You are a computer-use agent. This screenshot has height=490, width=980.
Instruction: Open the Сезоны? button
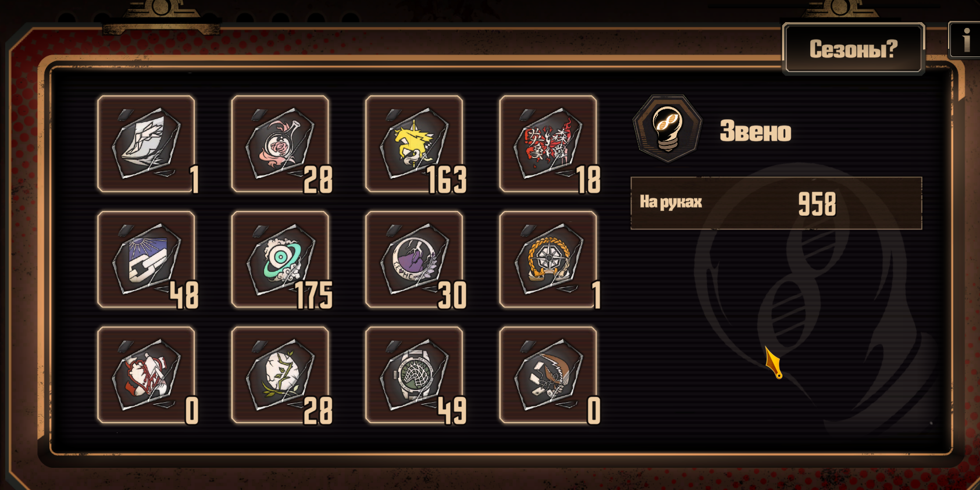853,49
